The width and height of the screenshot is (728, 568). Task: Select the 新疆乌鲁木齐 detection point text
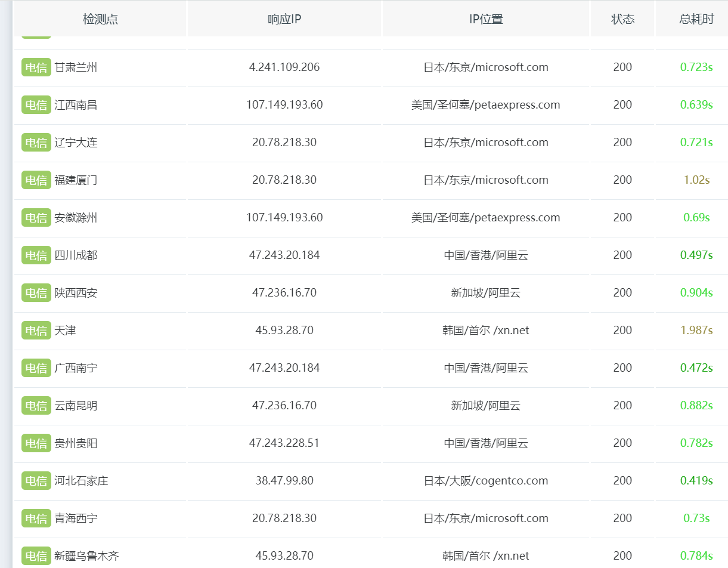pyautogui.click(x=86, y=556)
